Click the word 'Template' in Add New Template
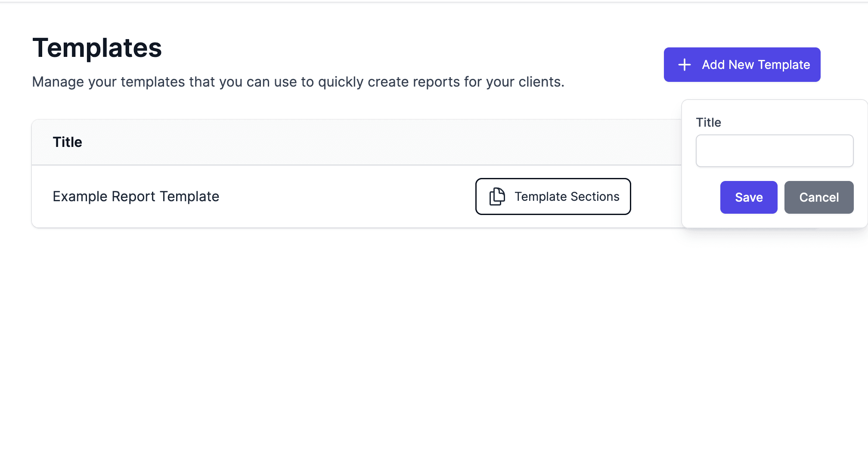The width and height of the screenshot is (868, 455). pyautogui.click(x=784, y=65)
